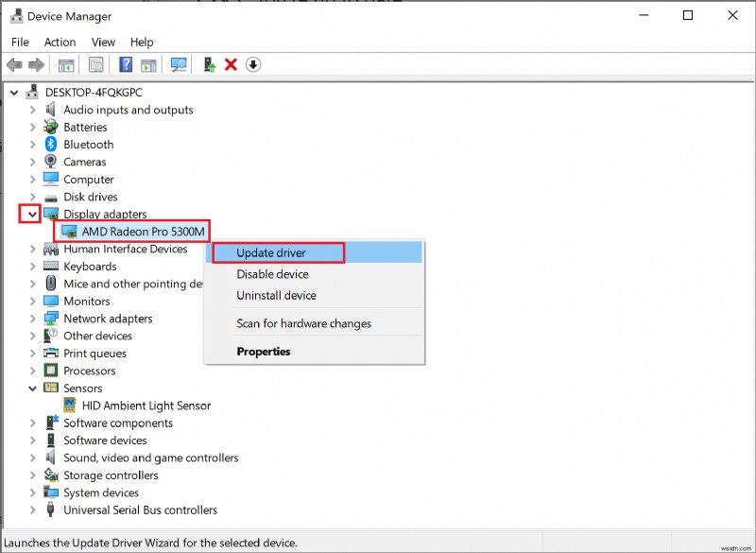Click the green-arrow Update driver toolbar icon
The width and height of the screenshot is (756, 553).
point(209,64)
